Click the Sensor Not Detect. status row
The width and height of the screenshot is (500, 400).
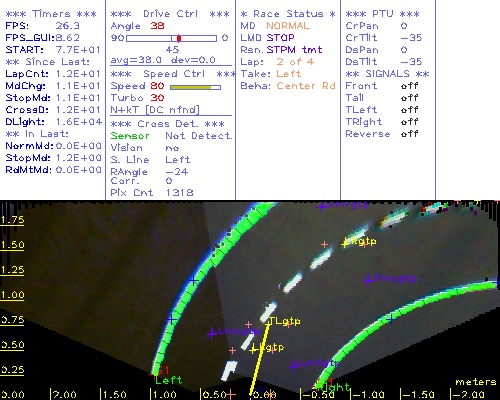pos(171,136)
